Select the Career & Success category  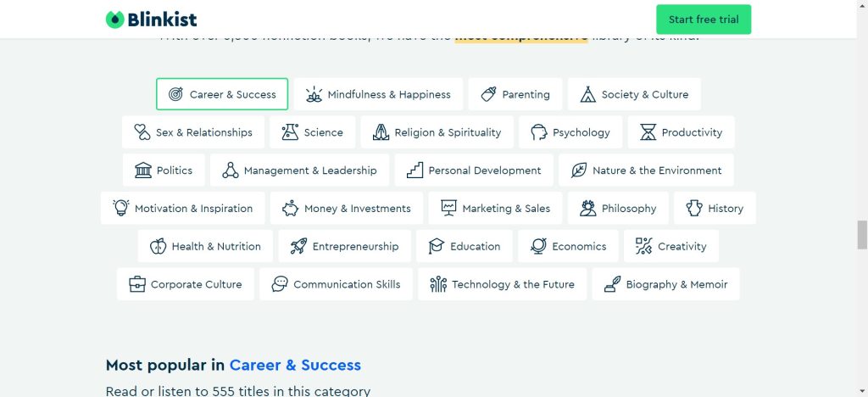coord(222,94)
